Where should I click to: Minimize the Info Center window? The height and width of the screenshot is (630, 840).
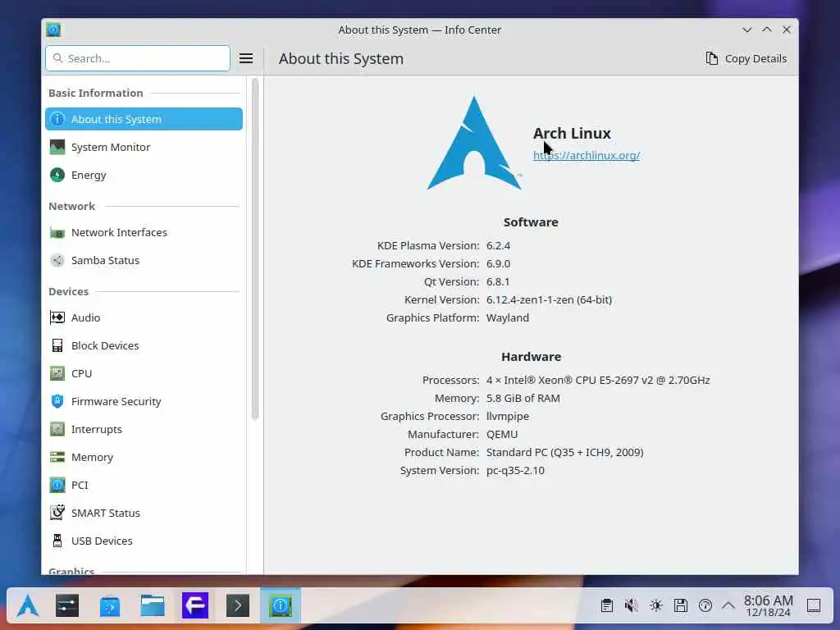click(746, 30)
